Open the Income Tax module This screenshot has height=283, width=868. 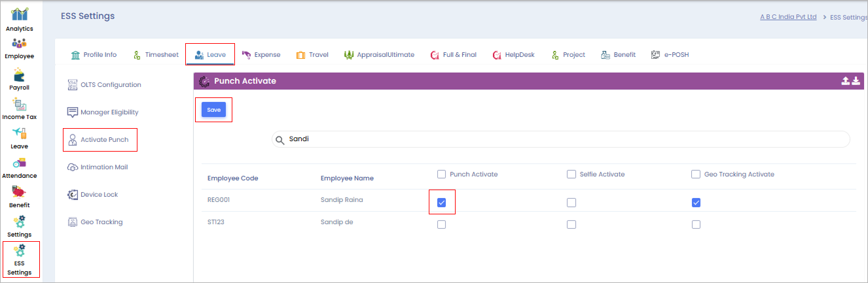point(20,108)
